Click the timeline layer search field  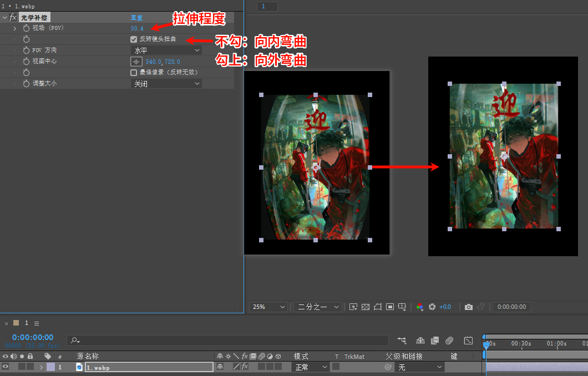(x=227, y=340)
